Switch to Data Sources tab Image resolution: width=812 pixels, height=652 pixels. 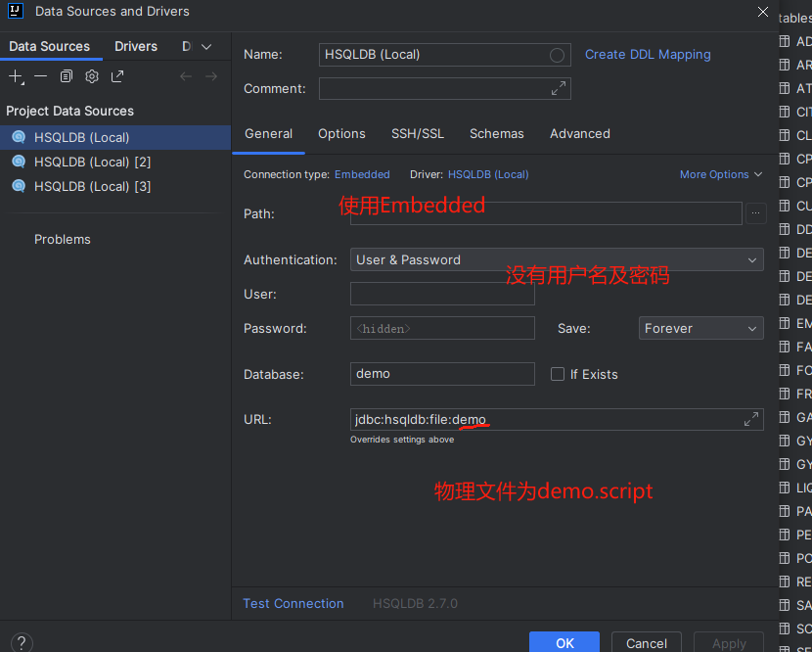50,46
